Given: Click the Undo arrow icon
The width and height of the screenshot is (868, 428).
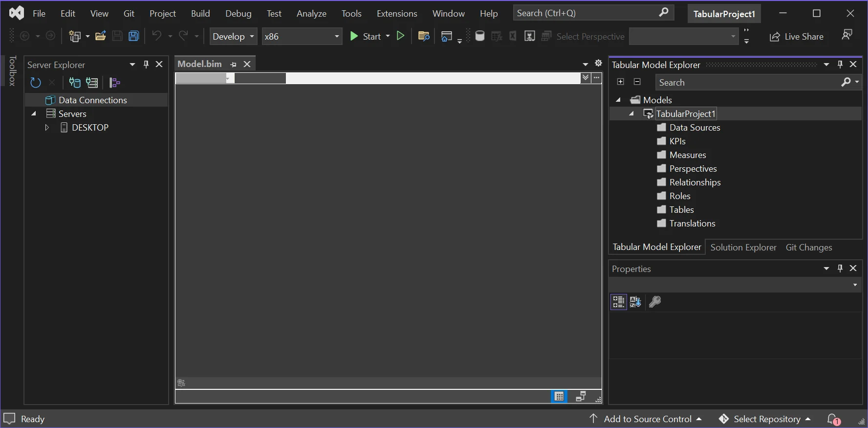Looking at the screenshot, I should pos(156,36).
